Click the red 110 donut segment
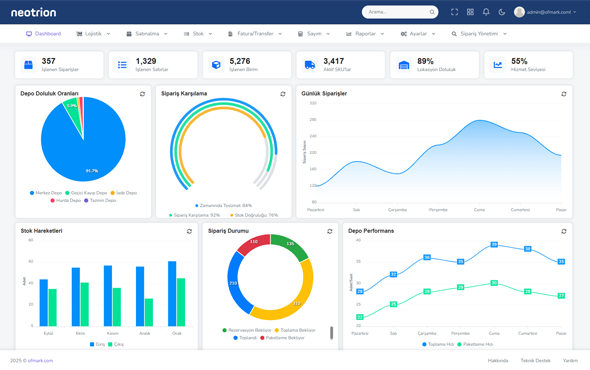 click(x=254, y=243)
